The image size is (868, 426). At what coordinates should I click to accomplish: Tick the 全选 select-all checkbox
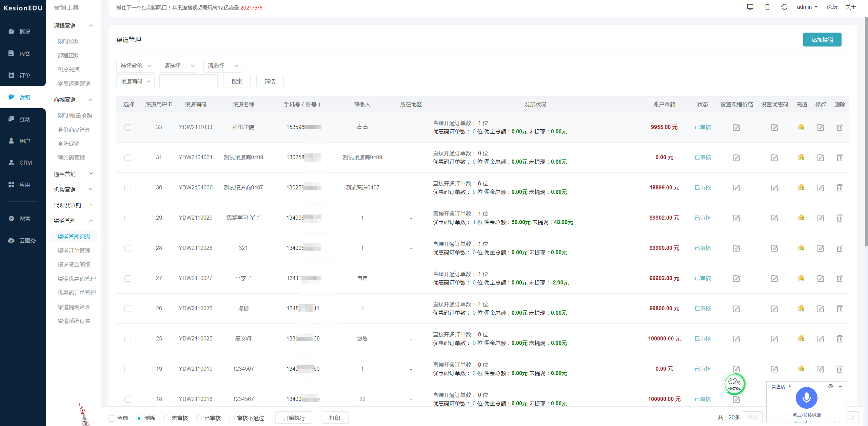[x=112, y=418]
